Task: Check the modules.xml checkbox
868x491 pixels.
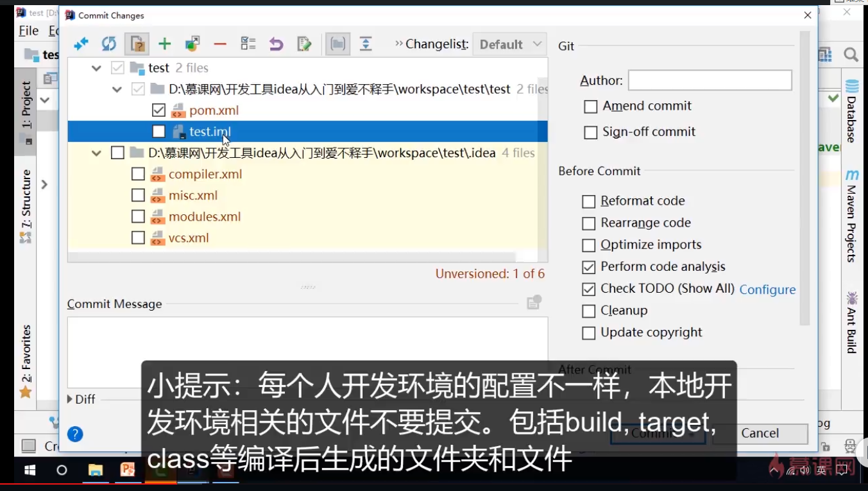Action: click(138, 216)
